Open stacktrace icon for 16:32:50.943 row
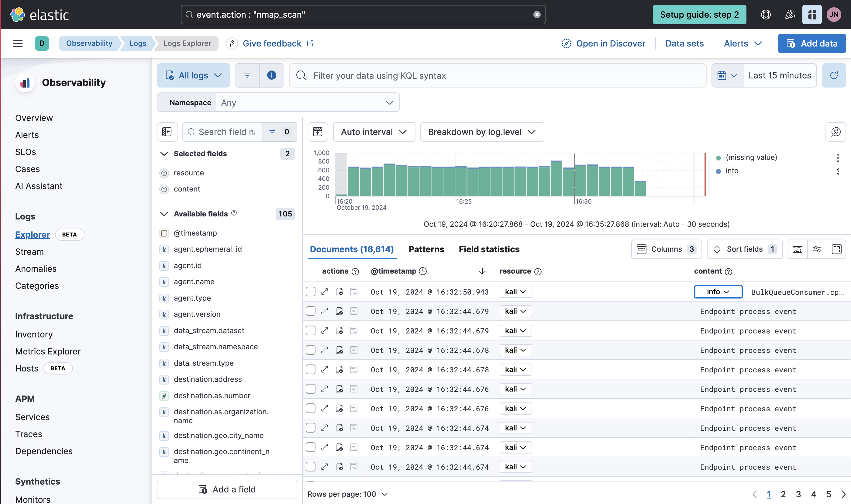 pos(354,292)
